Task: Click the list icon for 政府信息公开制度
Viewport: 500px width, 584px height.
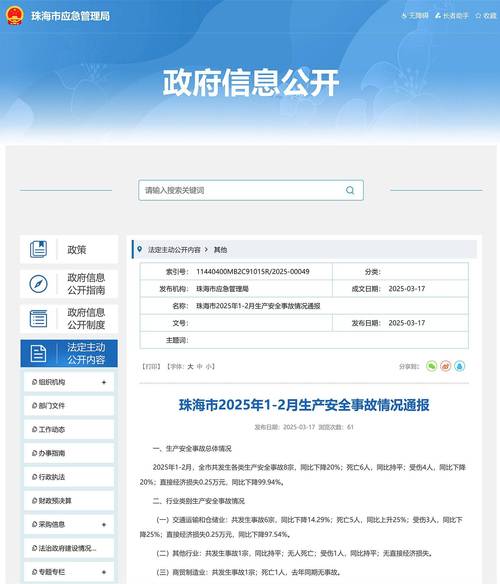Action: pyautogui.click(x=38, y=318)
